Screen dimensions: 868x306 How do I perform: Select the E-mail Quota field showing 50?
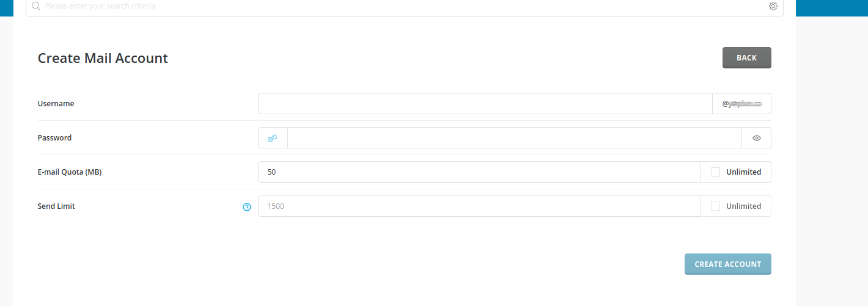point(479,172)
